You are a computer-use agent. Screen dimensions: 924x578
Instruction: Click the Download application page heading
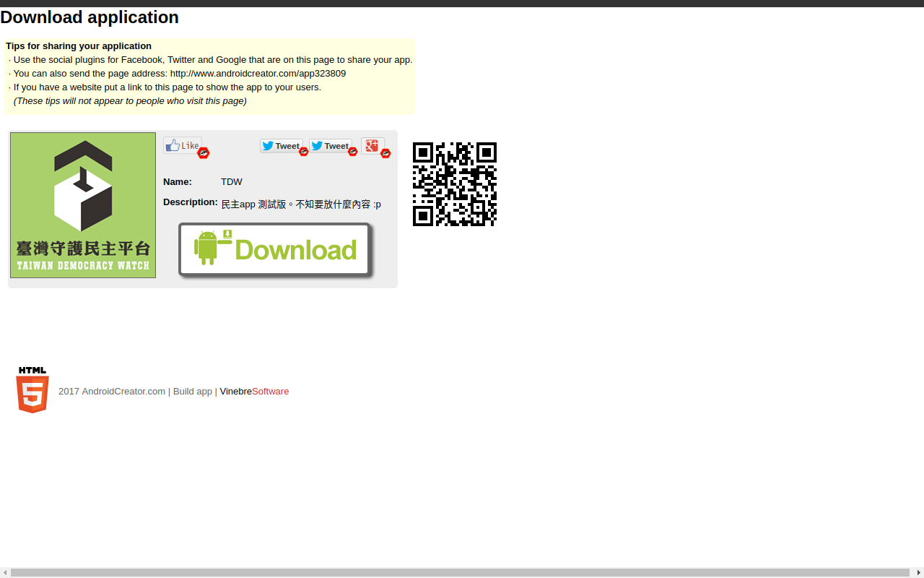[90, 17]
